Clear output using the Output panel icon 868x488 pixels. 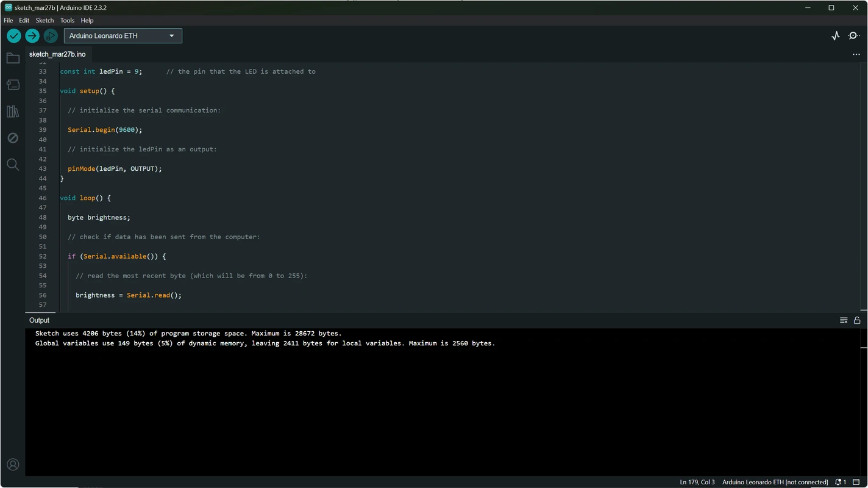(x=844, y=320)
